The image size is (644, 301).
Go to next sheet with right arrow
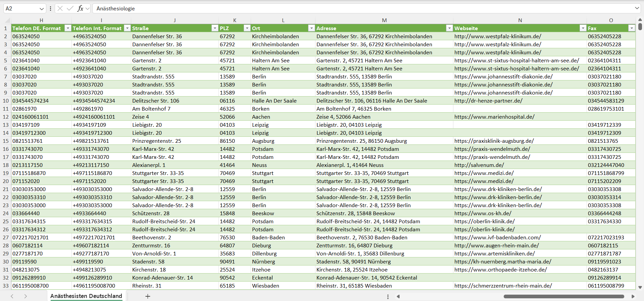[x=26, y=296]
